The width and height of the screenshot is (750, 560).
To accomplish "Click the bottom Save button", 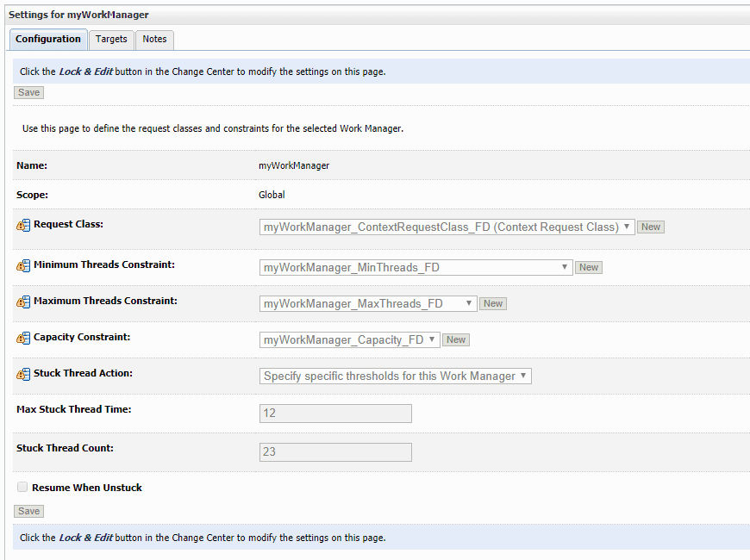I will (x=28, y=511).
